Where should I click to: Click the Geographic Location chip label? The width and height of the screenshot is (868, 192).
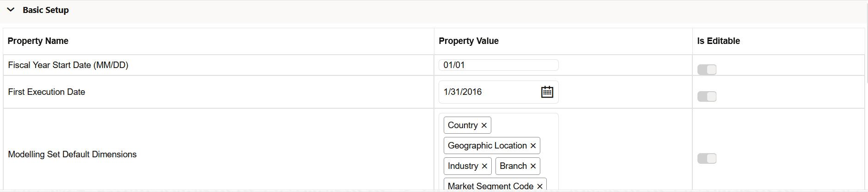[x=487, y=146]
